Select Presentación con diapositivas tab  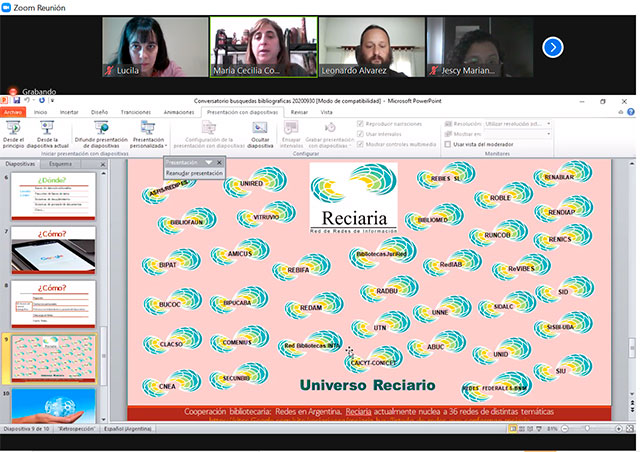click(x=242, y=112)
